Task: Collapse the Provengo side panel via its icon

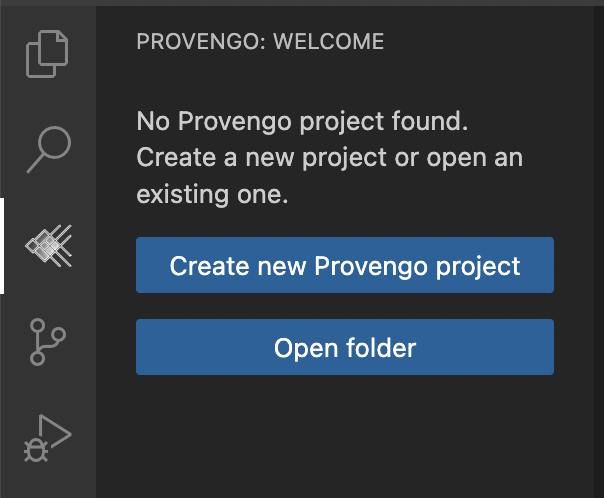Action: coord(48,245)
